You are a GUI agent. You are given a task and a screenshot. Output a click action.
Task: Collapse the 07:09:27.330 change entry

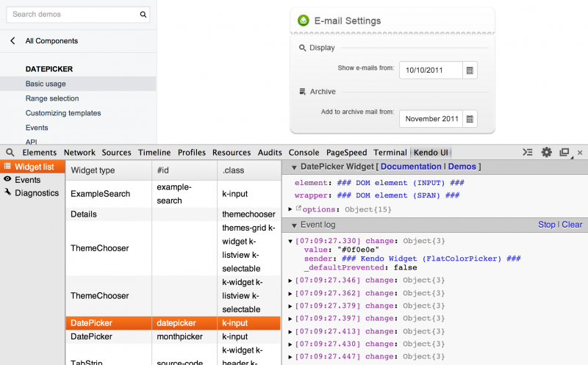click(x=290, y=241)
